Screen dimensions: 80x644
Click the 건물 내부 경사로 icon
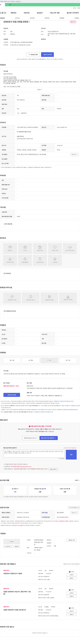pyautogui.click(x=68, y=298)
